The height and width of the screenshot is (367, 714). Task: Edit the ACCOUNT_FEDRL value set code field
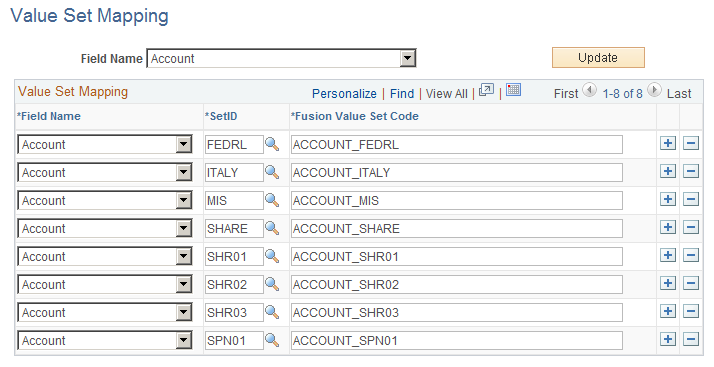pyautogui.click(x=457, y=145)
